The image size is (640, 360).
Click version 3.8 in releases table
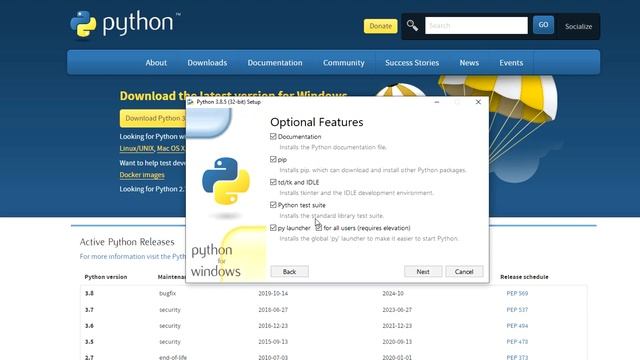pos(89,293)
